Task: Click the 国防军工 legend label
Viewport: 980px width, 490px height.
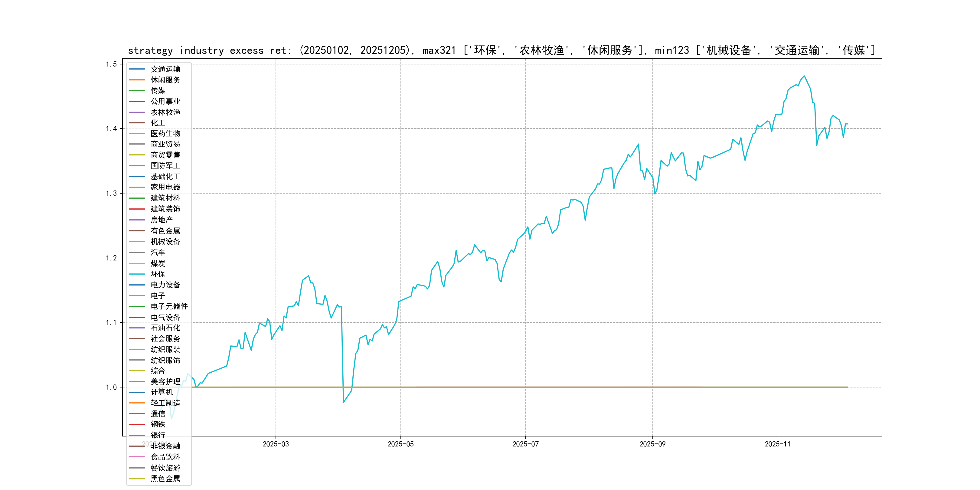Action: pyautogui.click(x=165, y=165)
